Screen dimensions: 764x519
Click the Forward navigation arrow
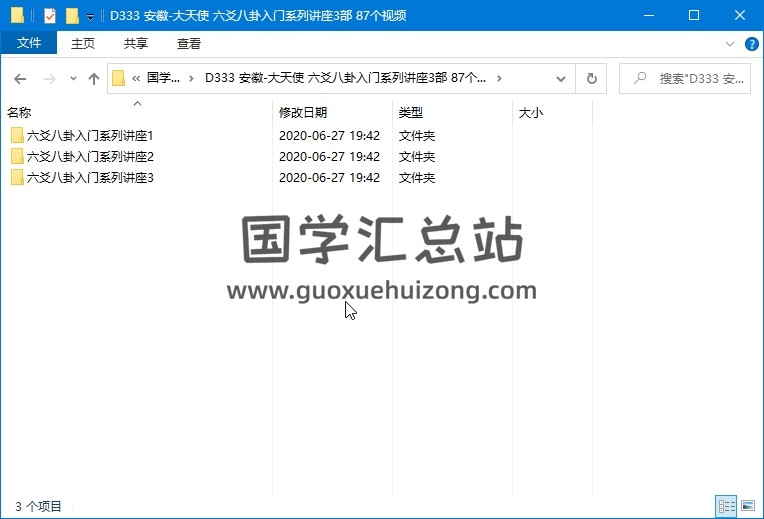point(50,78)
